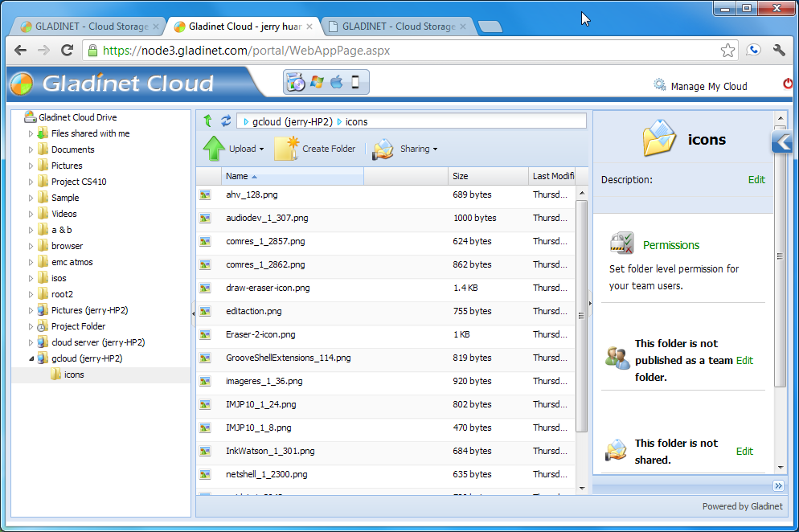
Task: Sort by Last Modified column header
Action: 552,176
